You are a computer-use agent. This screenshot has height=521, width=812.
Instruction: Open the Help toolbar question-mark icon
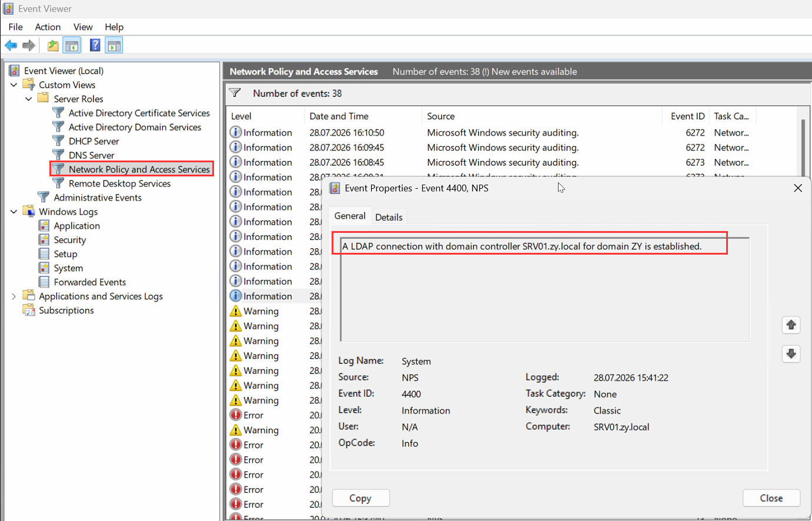tap(95, 45)
